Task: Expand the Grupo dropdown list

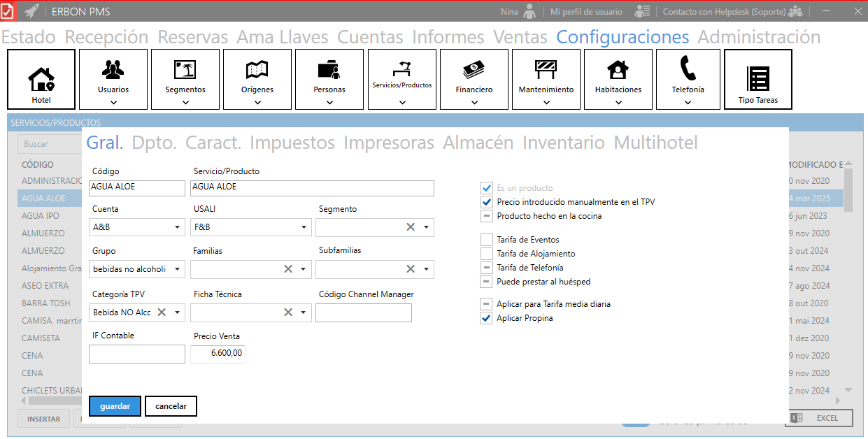Action: pos(177,269)
